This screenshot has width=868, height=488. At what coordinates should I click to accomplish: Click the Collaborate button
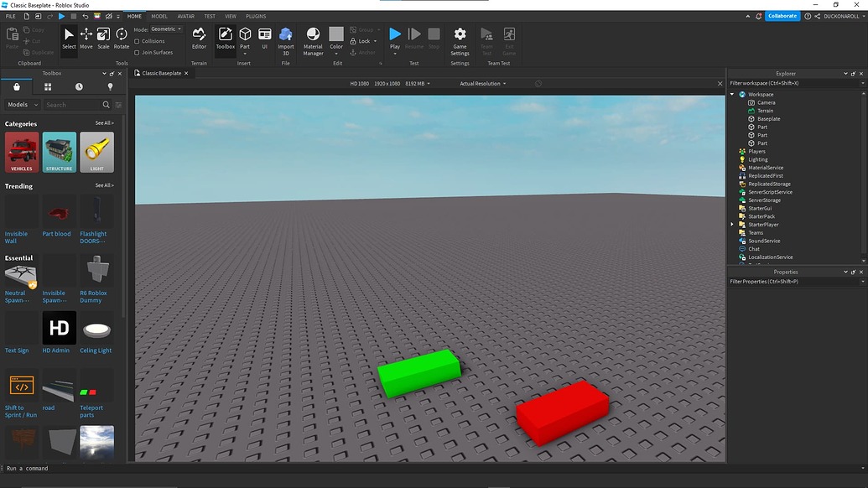(x=782, y=15)
